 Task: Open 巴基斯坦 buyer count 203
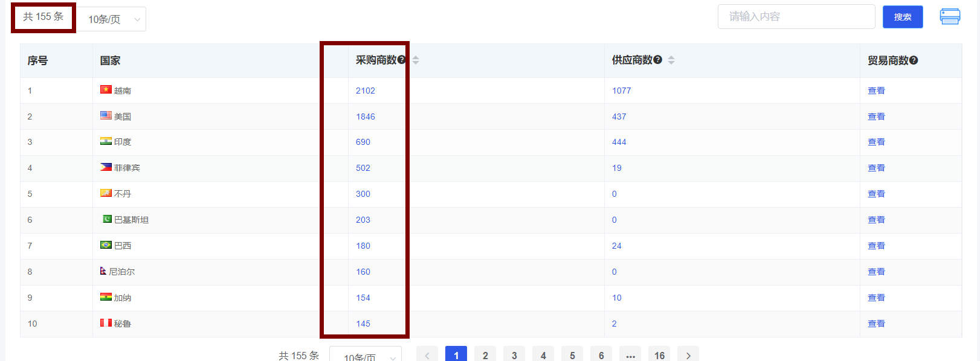coord(363,220)
